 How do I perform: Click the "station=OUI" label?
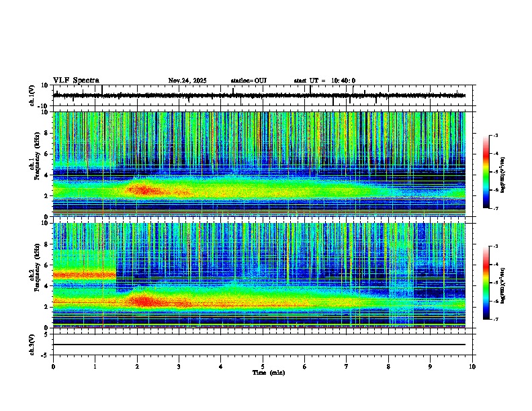point(249,81)
